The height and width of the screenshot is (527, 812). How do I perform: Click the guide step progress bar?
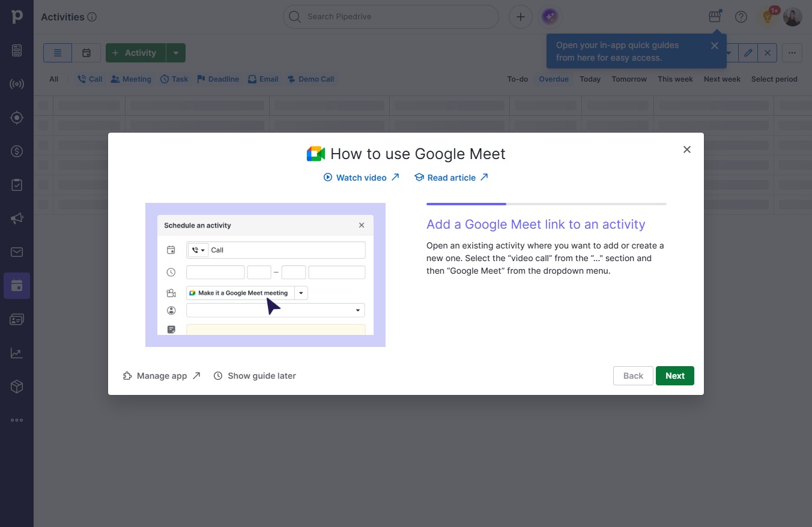click(x=547, y=204)
